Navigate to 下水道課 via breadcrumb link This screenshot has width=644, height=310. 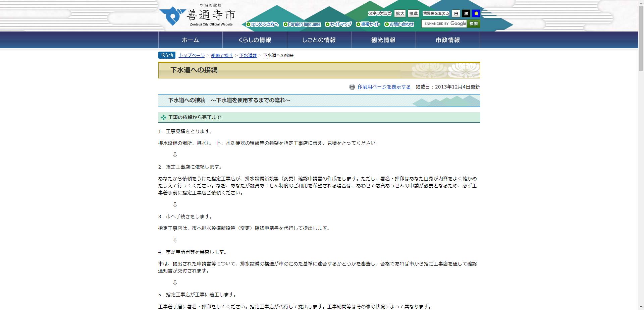(248, 55)
